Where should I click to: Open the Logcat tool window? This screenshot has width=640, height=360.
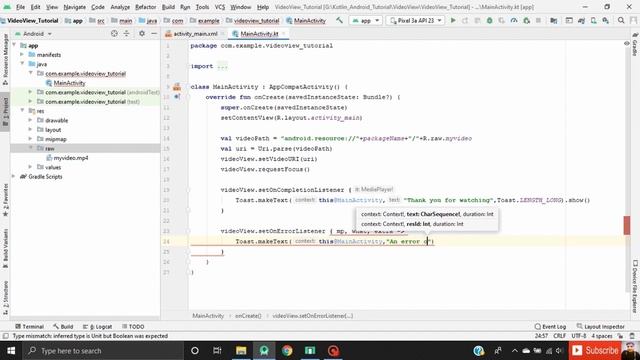pyautogui.click(x=98, y=327)
